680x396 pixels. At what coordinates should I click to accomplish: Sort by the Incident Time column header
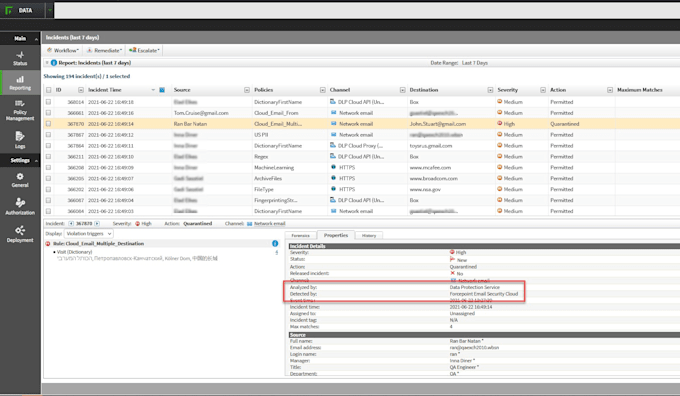coord(105,90)
